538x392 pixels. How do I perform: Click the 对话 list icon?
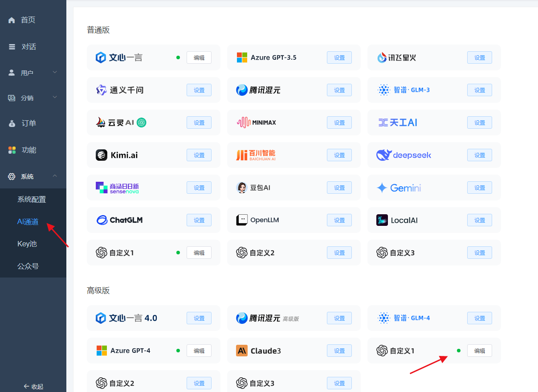(12, 47)
